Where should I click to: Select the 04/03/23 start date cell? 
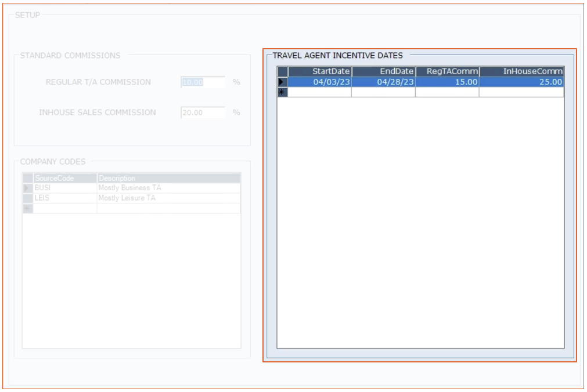(320, 82)
